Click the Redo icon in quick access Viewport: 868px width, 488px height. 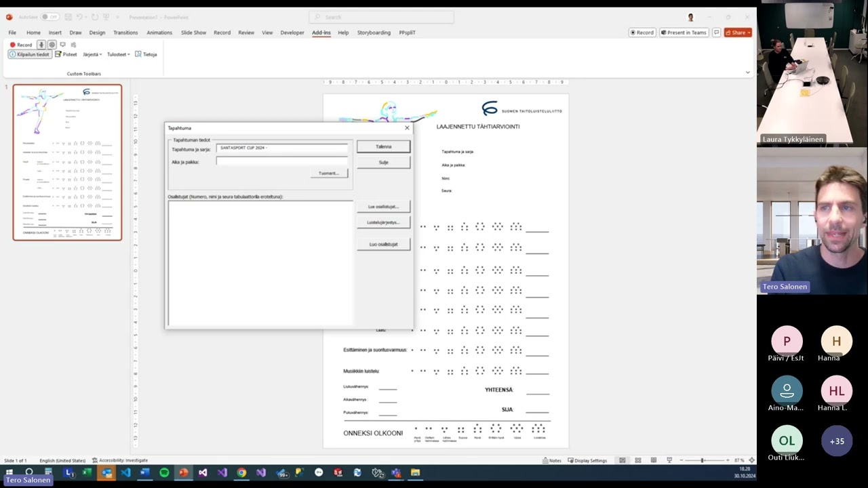[x=95, y=17]
